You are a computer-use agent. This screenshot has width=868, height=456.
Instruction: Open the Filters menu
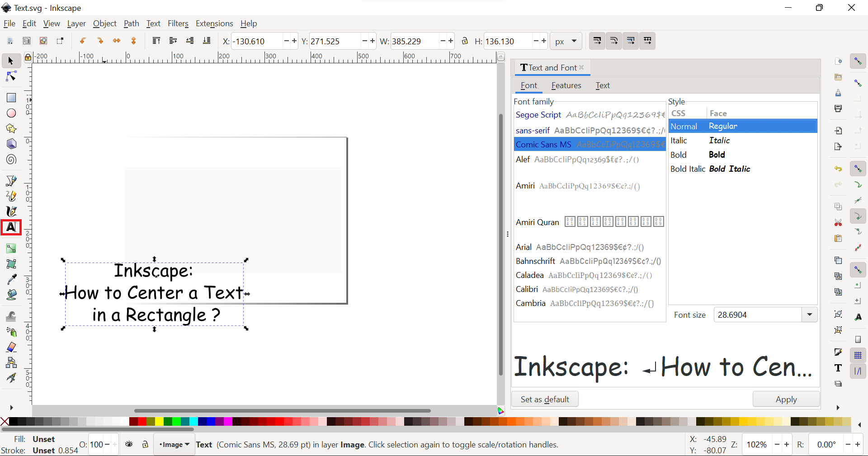(x=178, y=24)
